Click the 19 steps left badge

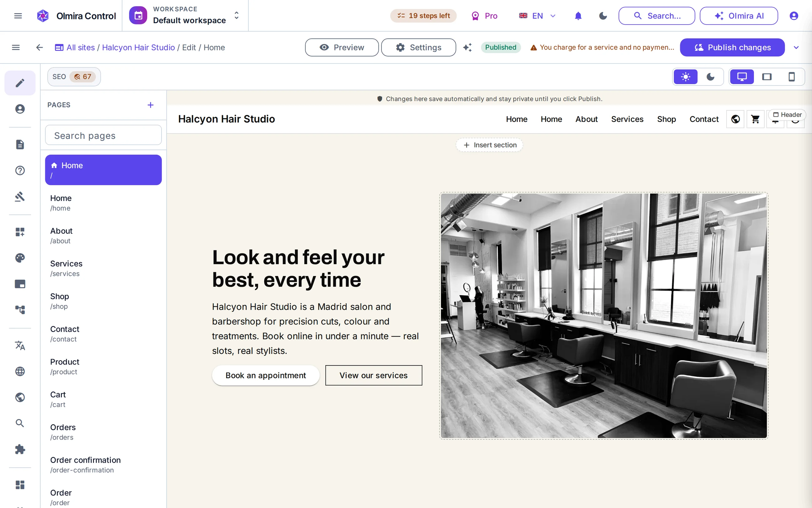tap(423, 16)
